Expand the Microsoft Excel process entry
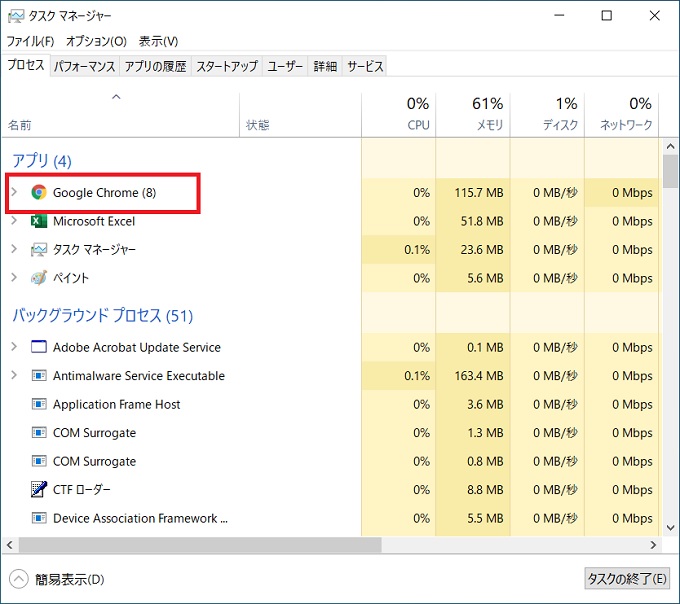This screenshot has width=680, height=604. [14, 221]
